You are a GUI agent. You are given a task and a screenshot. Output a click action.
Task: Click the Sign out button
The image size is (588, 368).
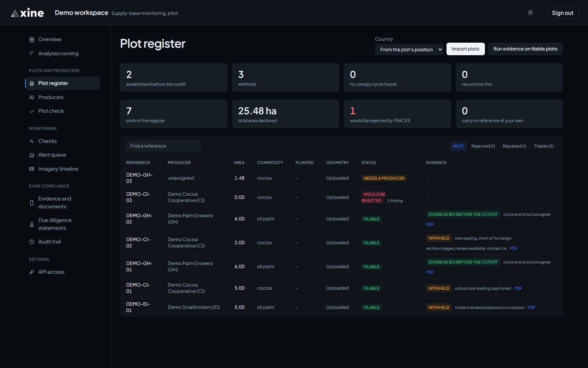pos(563,13)
